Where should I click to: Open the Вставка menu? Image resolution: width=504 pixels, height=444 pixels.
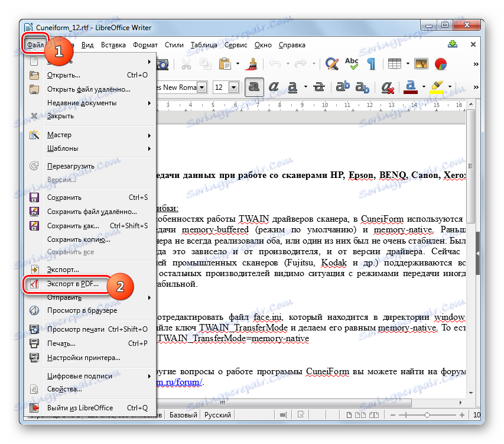pos(113,45)
